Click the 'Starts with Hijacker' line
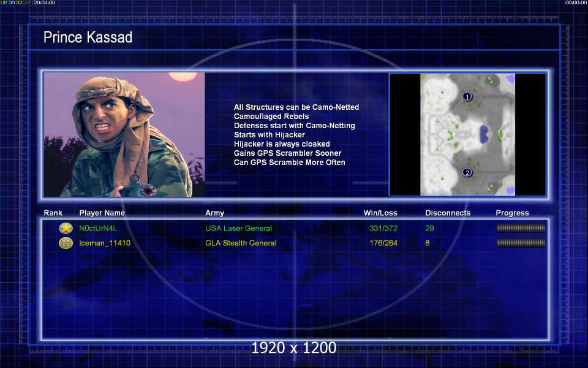Viewport: 588px width, 368px height. pos(269,134)
